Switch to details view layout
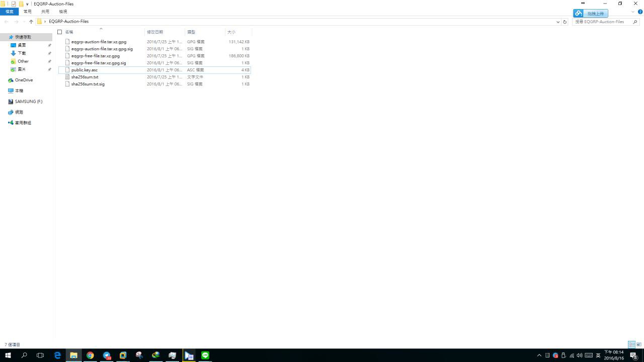 [631, 345]
